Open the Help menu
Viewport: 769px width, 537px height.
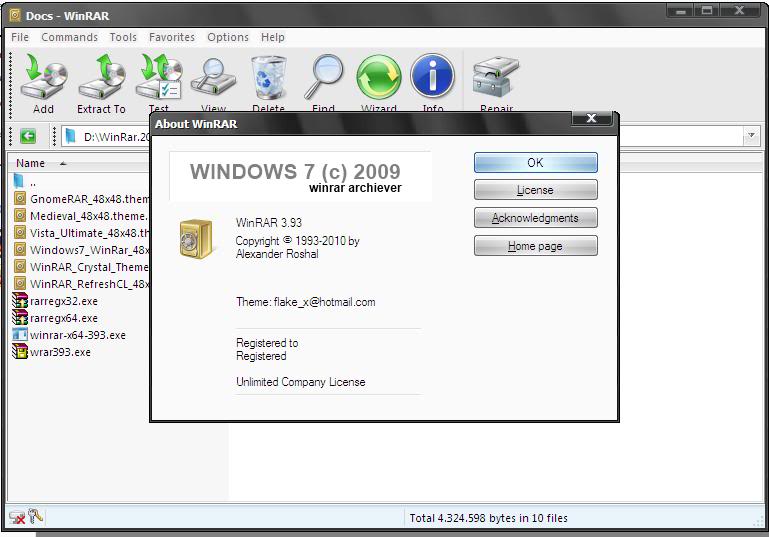(x=273, y=37)
